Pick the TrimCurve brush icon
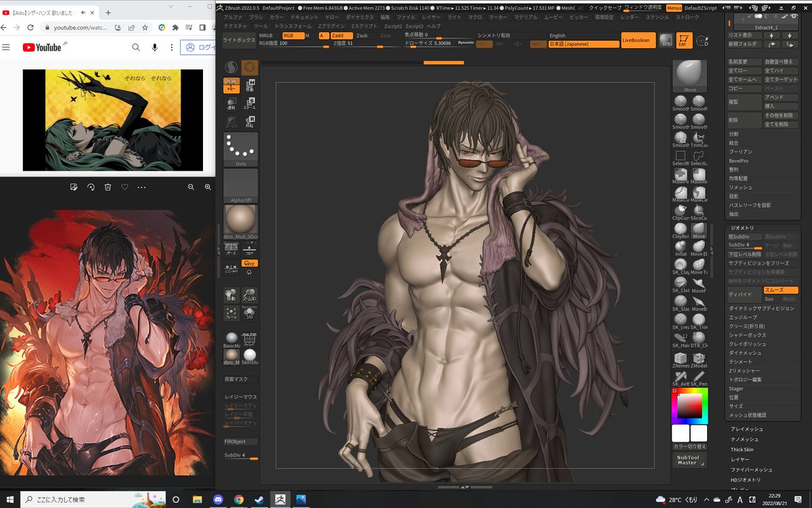 (699, 139)
